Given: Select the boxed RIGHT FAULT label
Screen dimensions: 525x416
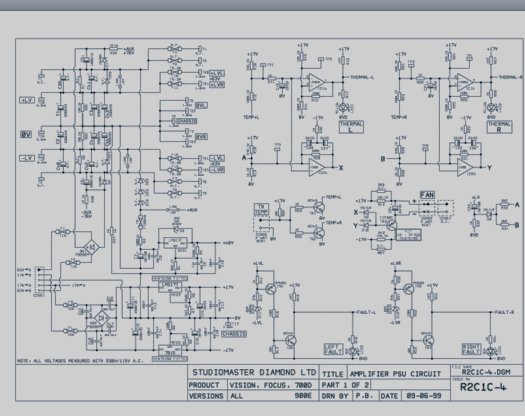Looking at the screenshot, I should pos(471,349).
